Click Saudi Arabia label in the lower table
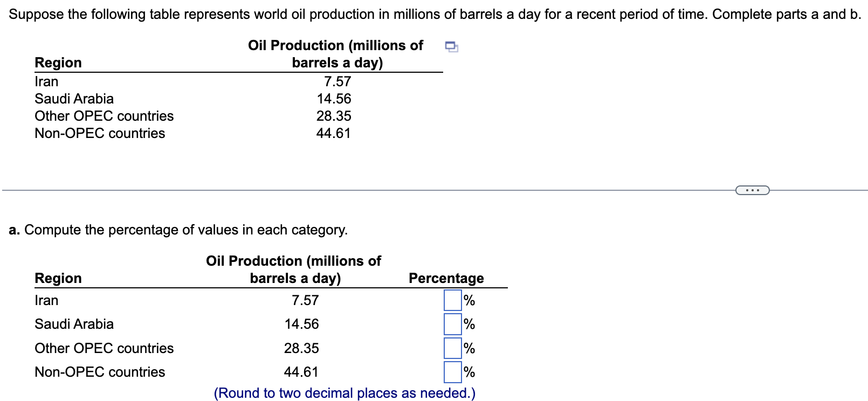868x401 pixels. [x=74, y=324]
